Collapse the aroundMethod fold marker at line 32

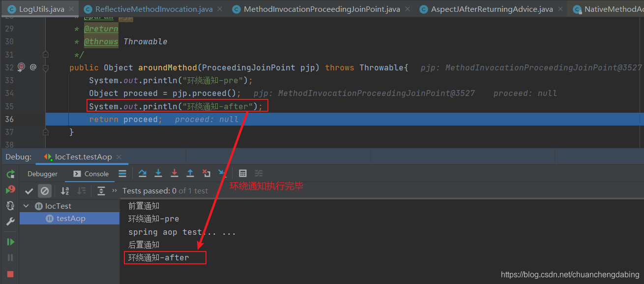click(46, 68)
